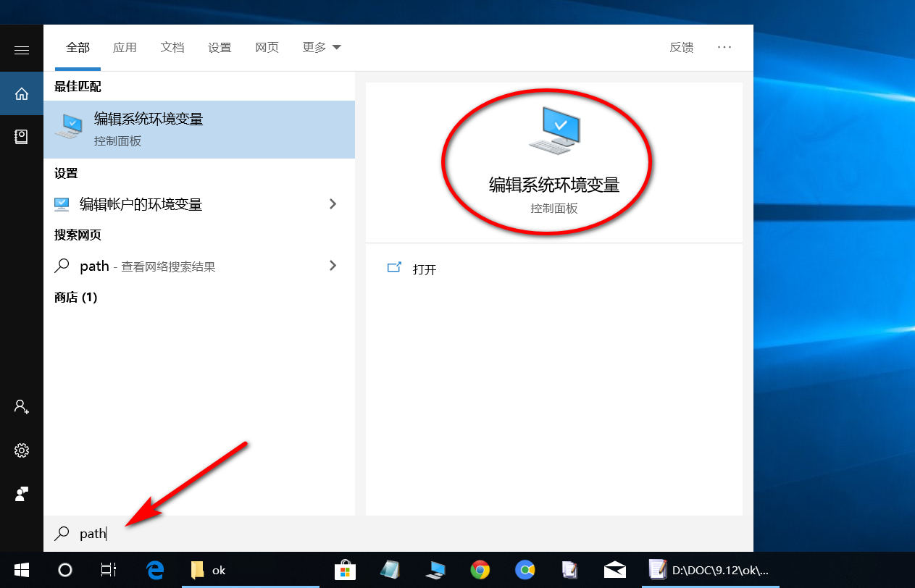Open the second Chrome-like icon on taskbar
915x588 pixels.
(x=525, y=570)
